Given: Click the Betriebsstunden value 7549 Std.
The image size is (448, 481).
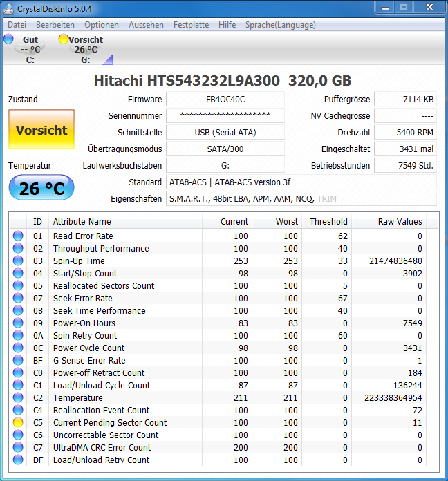Looking at the screenshot, I should pyautogui.click(x=405, y=165).
